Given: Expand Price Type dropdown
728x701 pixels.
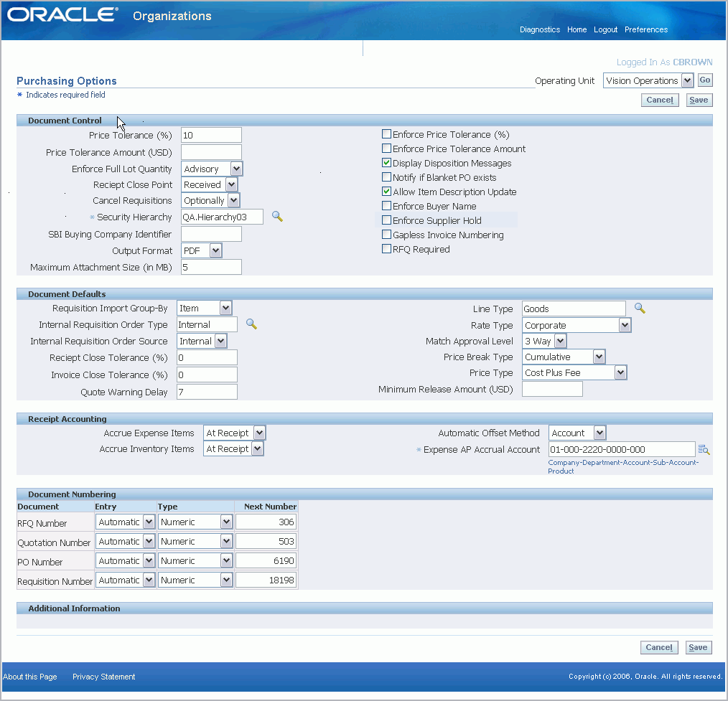Looking at the screenshot, I should [574, 372].
